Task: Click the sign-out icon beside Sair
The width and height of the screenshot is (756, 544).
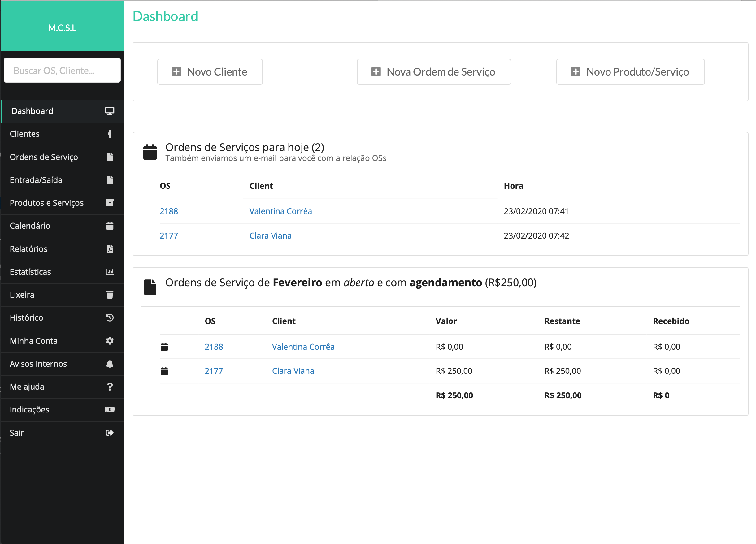Action: coord(110,433)
